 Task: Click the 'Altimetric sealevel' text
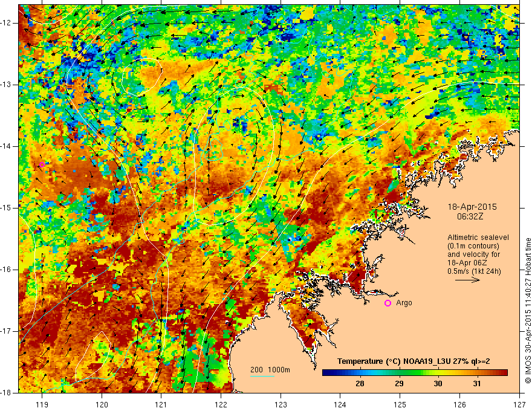pyautogui.click(x=478, y=238)
